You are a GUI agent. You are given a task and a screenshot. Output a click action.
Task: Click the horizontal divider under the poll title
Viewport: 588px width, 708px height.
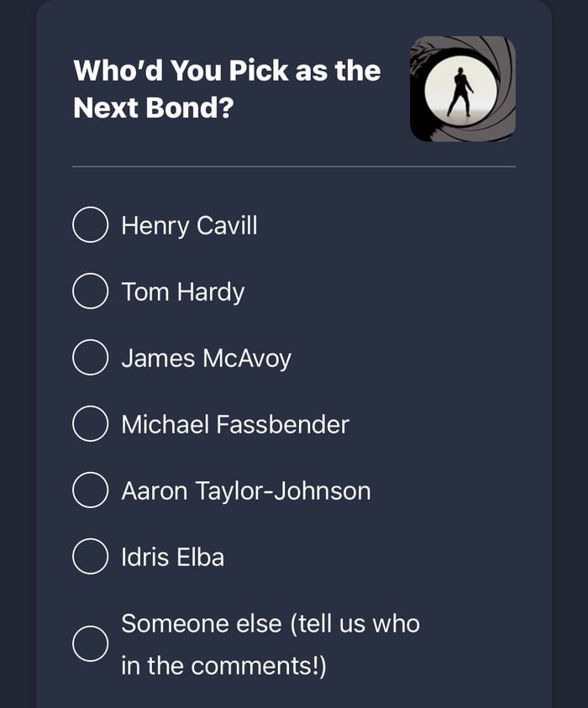pyautogui.click(x=294, y=166)
